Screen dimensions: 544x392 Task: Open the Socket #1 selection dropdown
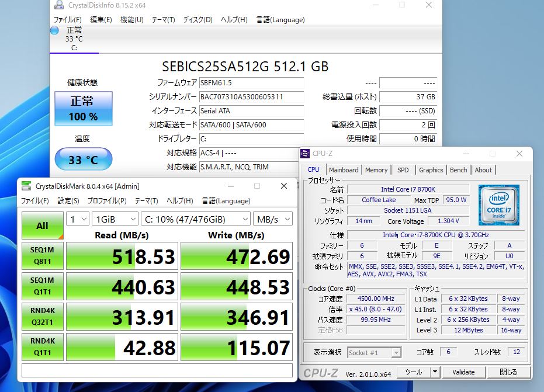coord(375,353)
